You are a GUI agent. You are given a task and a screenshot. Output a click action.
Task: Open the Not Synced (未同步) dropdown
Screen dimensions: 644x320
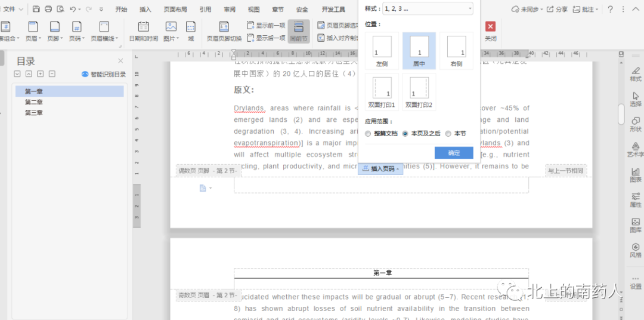pyautogui.click(x=527, y=9)
